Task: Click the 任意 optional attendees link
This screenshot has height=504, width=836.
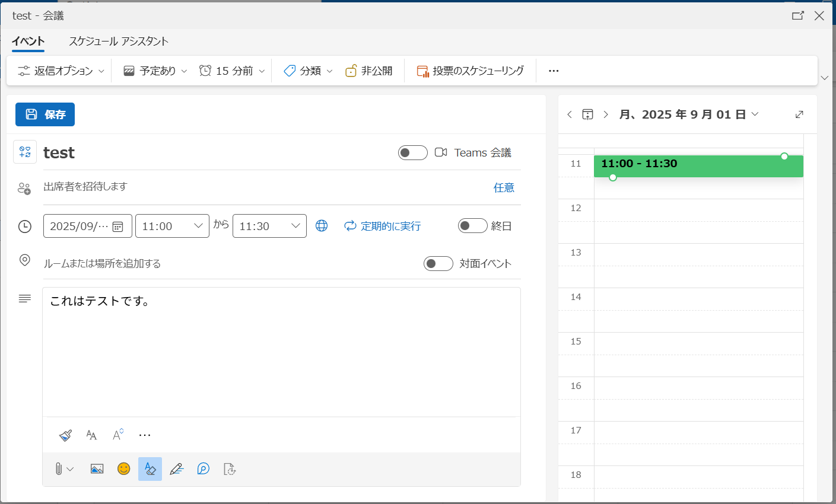Action: (504, 187)
